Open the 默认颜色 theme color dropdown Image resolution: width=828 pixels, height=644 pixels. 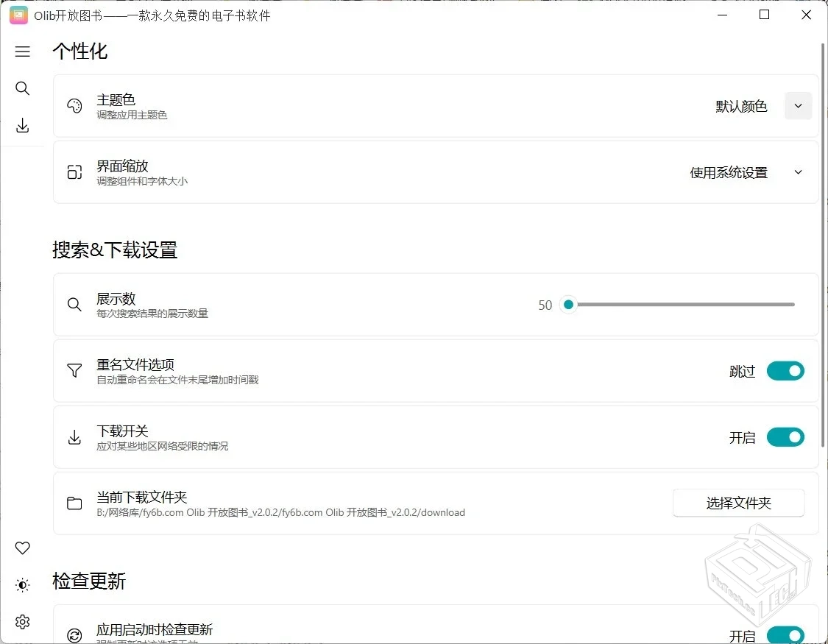pyautogui.click(x=798, y=105)
